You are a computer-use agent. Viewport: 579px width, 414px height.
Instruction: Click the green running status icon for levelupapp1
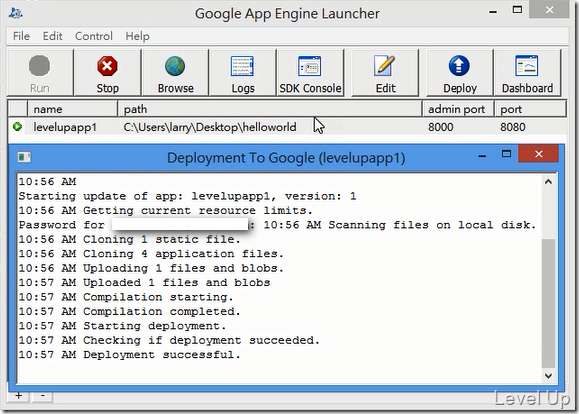click(17, 127)
